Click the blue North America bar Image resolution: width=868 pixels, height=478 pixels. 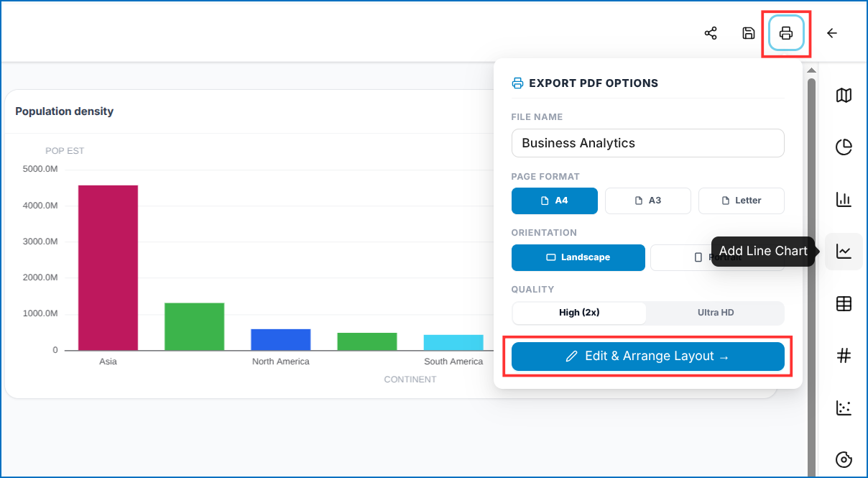click(281, 339)
